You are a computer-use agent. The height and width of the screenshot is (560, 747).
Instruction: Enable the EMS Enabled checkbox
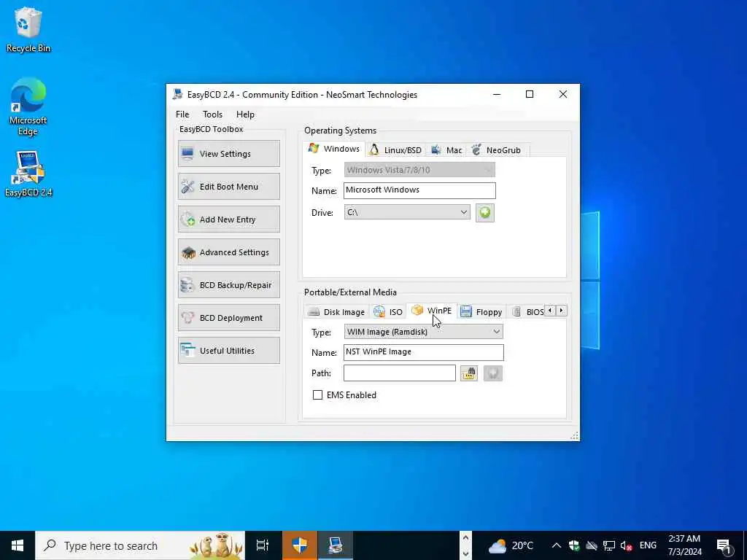coord(318,394)
